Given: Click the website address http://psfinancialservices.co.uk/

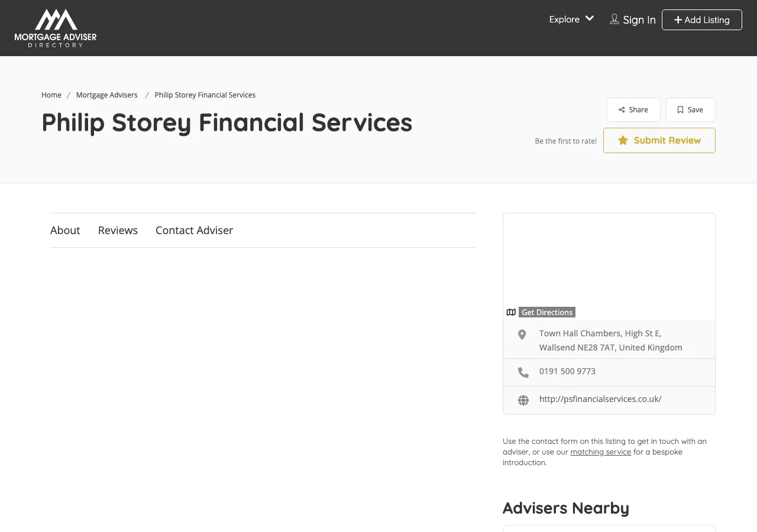Looking at the screenshot, I should 600,398.
